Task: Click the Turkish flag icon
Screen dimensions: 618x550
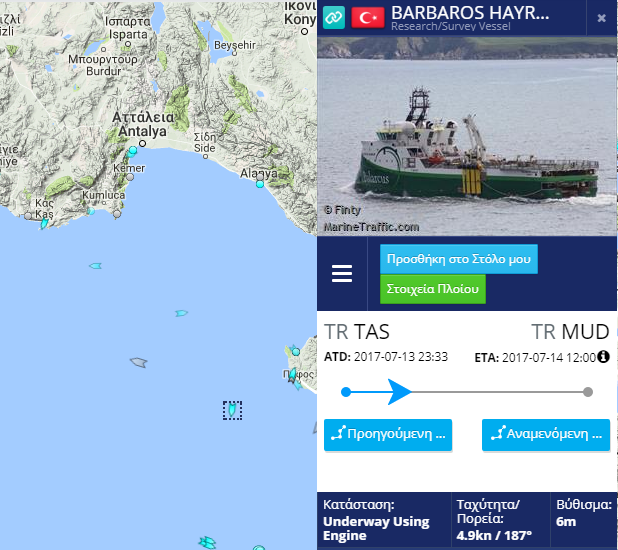Action: click(x=368, y=18)
